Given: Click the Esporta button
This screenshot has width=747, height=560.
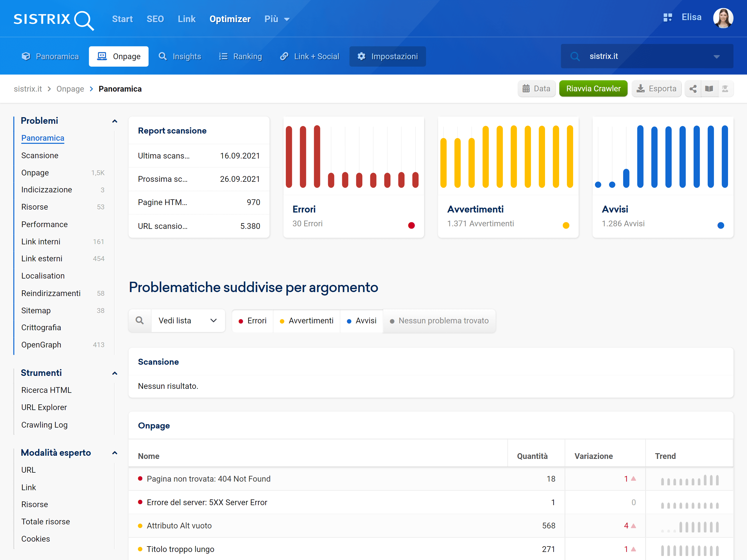Looking at the screenshot, I should tap(656, 89).
